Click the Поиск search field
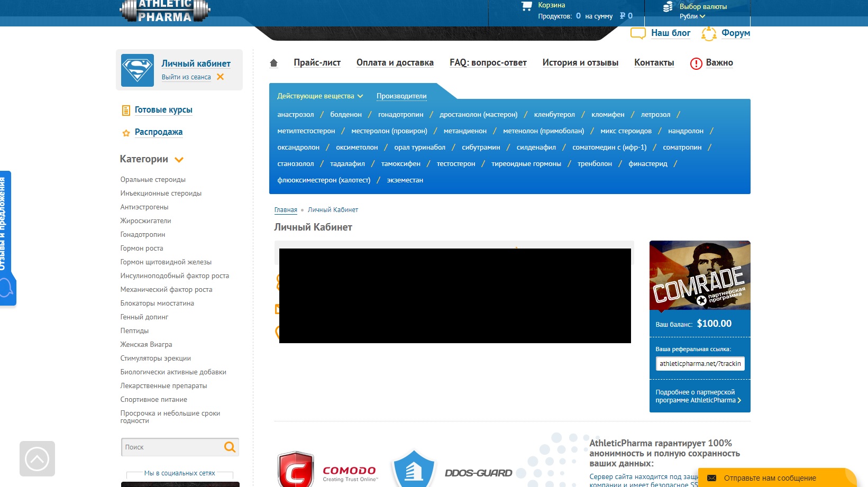The width and height of the screenshot is (868, 487). pyautogui.click(x=172, y=447)
